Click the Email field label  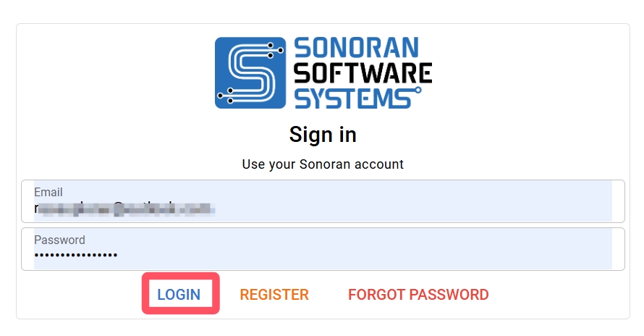pos(48,193)
